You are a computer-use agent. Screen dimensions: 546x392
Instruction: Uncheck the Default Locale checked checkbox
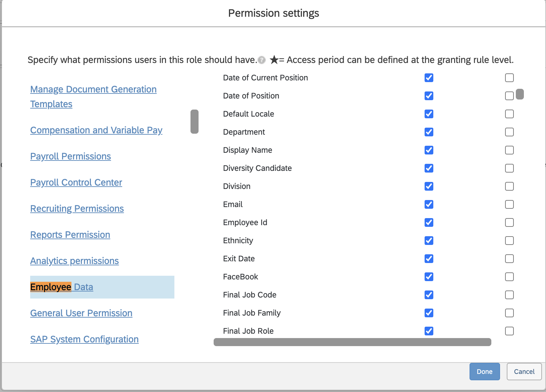click(x=429, y=114)
